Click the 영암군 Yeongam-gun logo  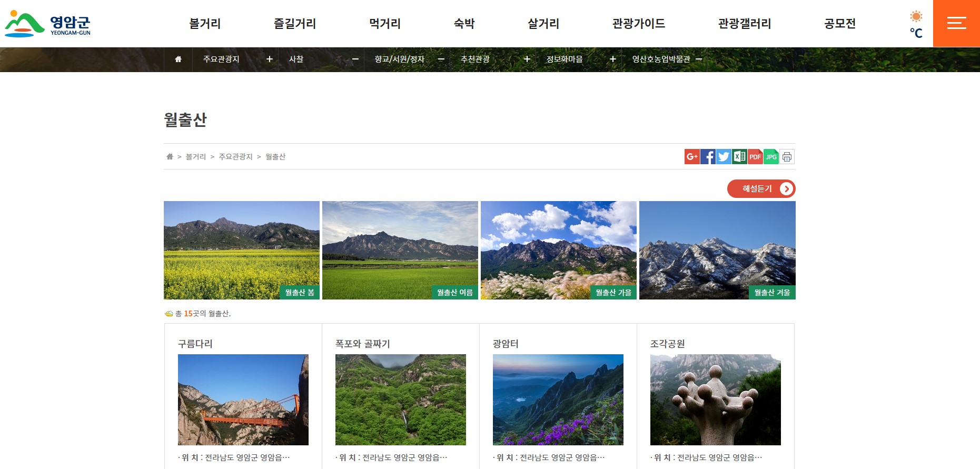(47, 24)
